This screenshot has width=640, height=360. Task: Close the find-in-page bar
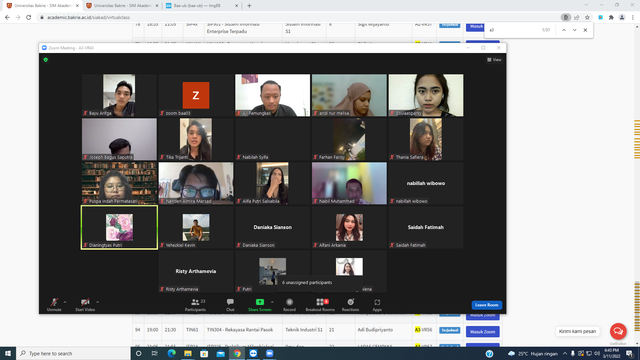(x=585, y=30)
